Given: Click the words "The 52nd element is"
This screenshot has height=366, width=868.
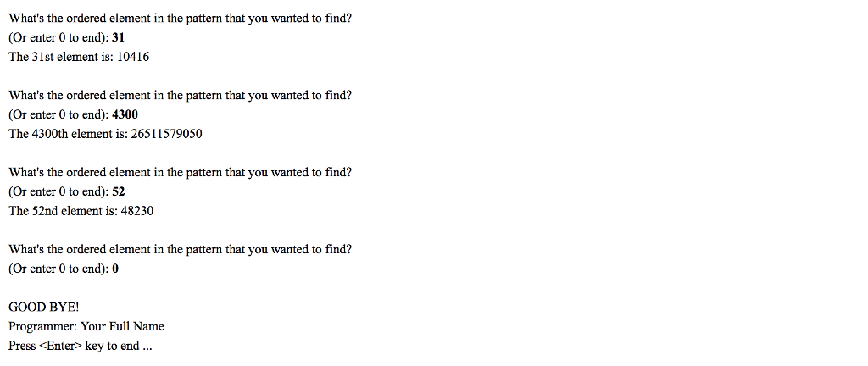Looking at the screenshot, I should coord(61,211).
